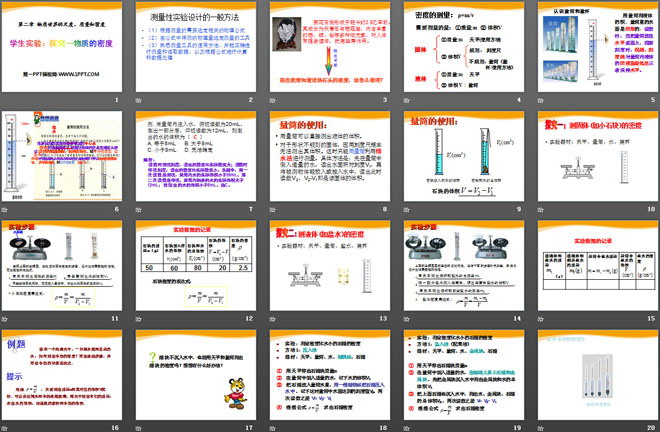660x432 pixels.
Task: Select title slide 1 thumbnail
Action: 62,47
